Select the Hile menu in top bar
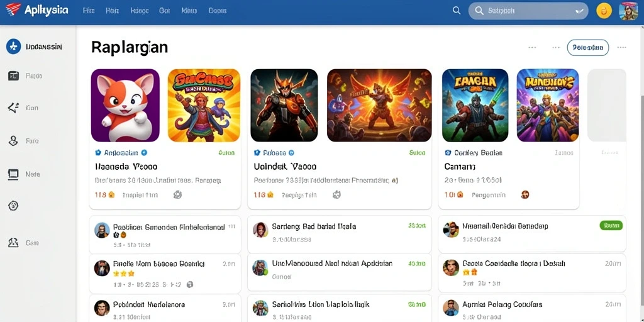 coord(89,11)
